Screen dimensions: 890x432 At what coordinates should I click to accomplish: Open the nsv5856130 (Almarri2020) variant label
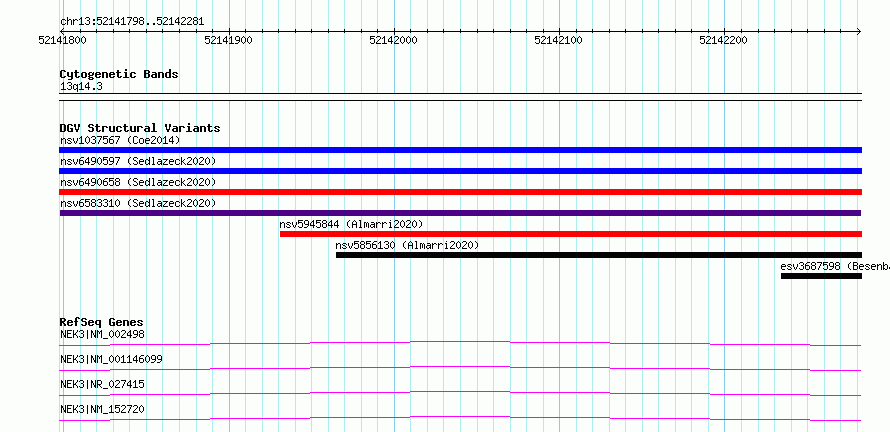(x=408, y=245)
